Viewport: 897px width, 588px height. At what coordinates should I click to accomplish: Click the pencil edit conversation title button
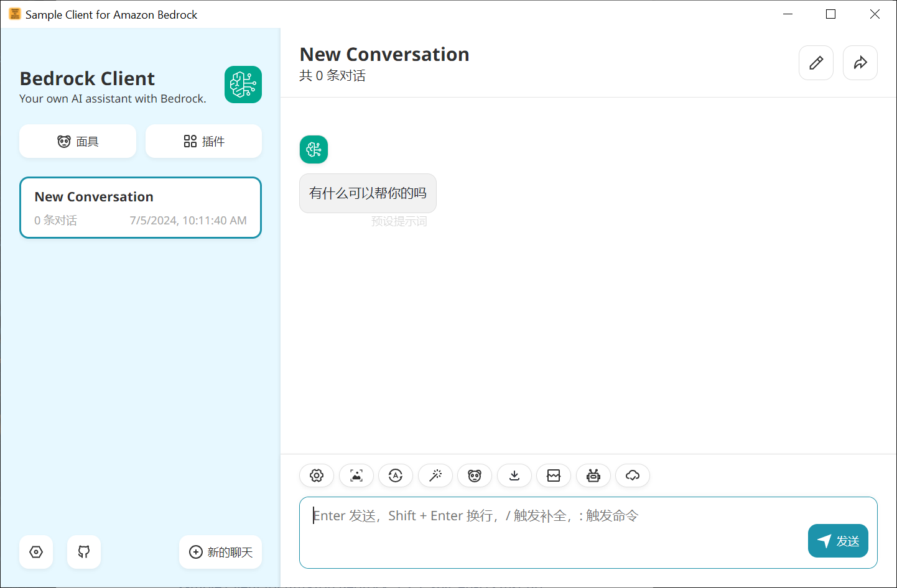(816, 63)
